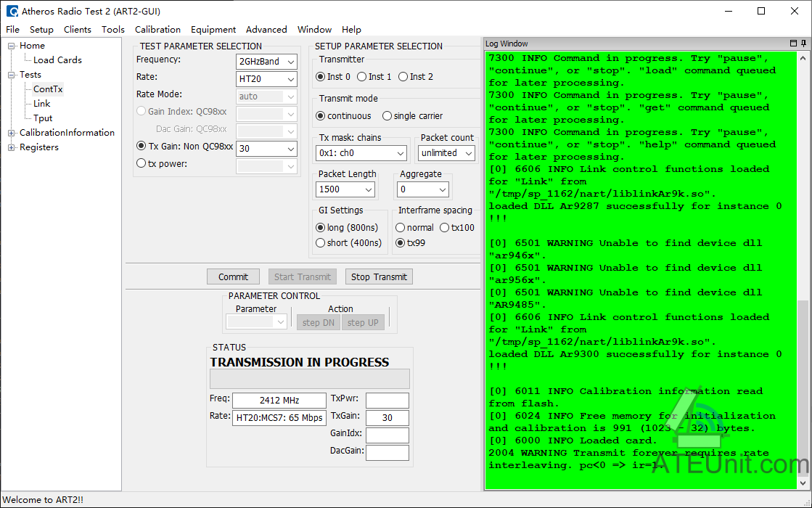
Task: Open the Tx mask chains dropdown
Action: (361, 153)
